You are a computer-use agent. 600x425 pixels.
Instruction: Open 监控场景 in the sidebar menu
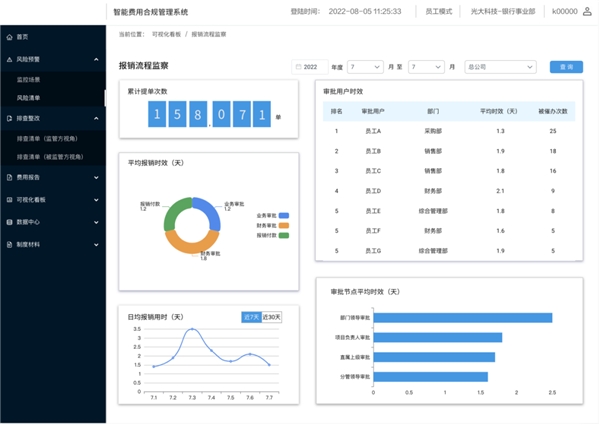[x=30, y=79]
